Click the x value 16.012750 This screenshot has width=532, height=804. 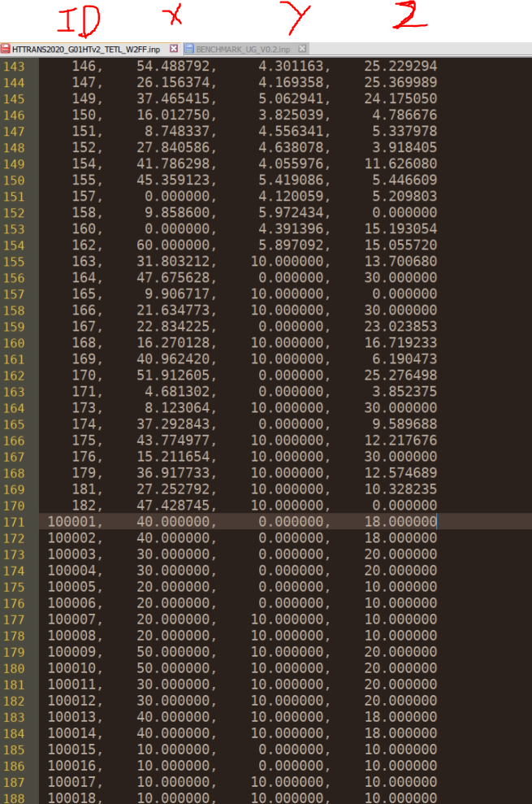click(x=173, y=115)
